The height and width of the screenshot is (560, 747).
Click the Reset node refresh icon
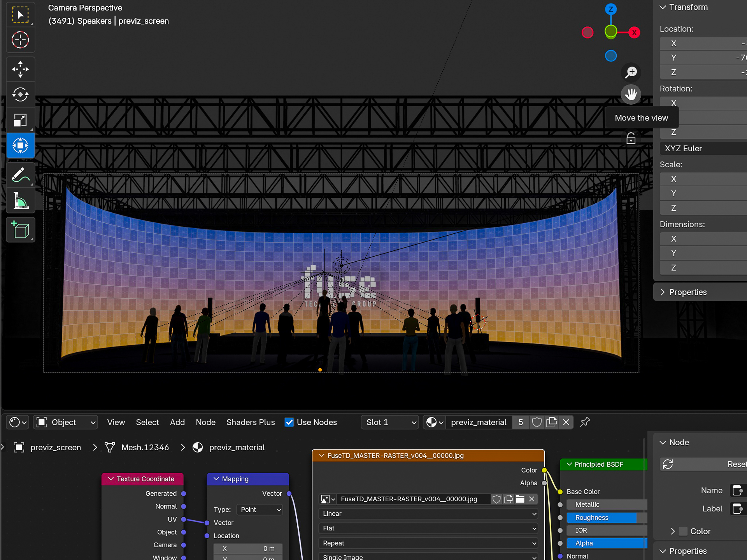(x=668, y=464)
